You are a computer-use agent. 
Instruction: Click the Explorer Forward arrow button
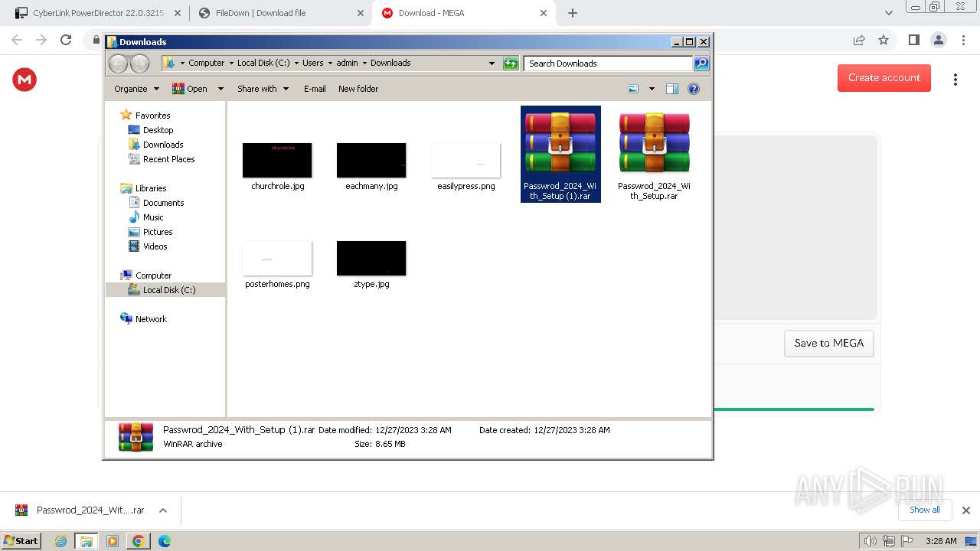click(139, 64)
